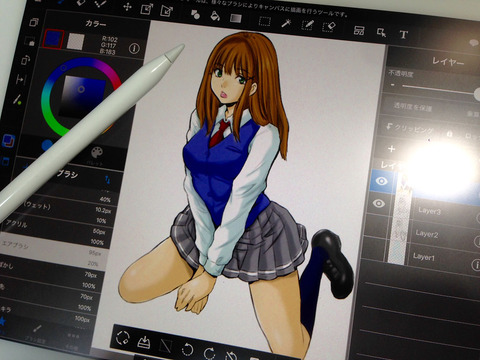Viewport: 480px width, 360px height.
Task: Select the transparent background color swatch
Action: (76, 42)
